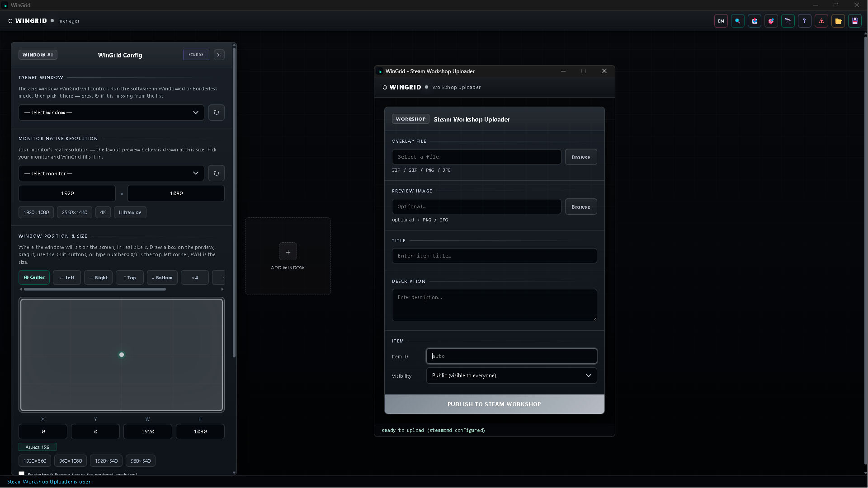This screenshot has height=488, width=868.
Task: Click the overlay file path field
Action: [476, 157]
